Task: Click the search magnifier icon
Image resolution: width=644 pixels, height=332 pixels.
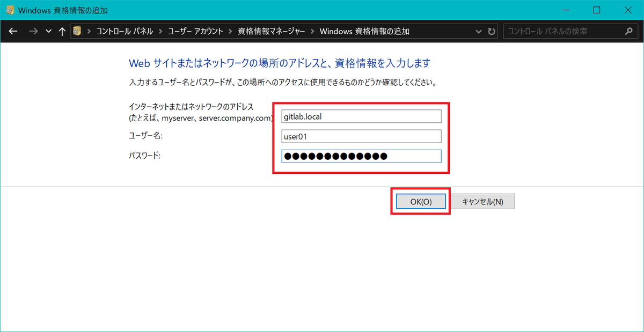Action: 628,31
